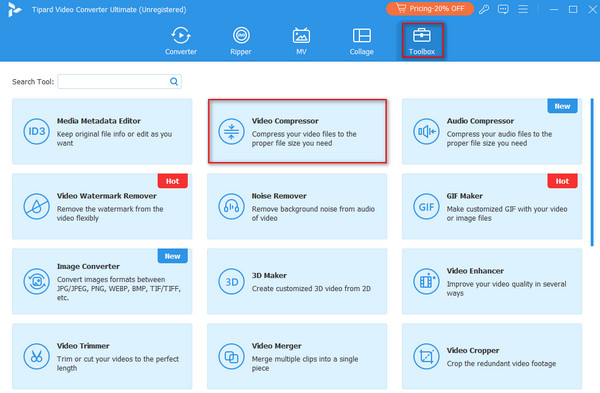Launch the Video Merger tool
Viewport: 600px width, 393px height.
click(297, 356)
